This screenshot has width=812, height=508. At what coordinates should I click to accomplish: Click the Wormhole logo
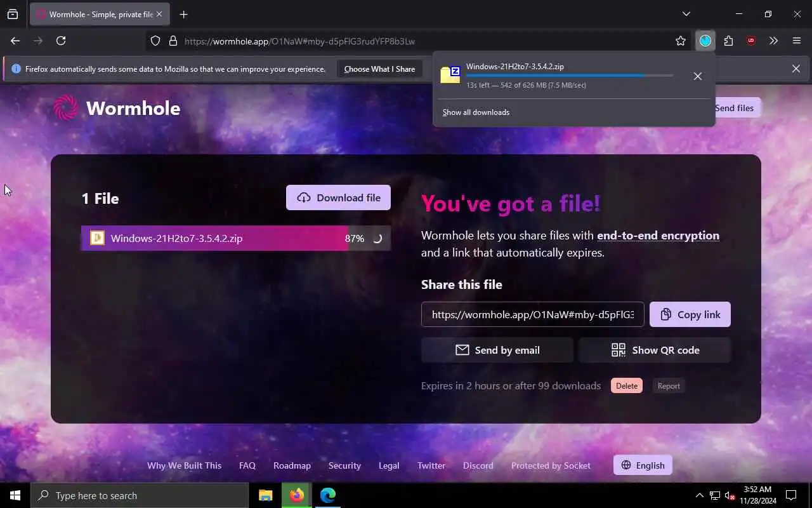[x=117, y=108]
